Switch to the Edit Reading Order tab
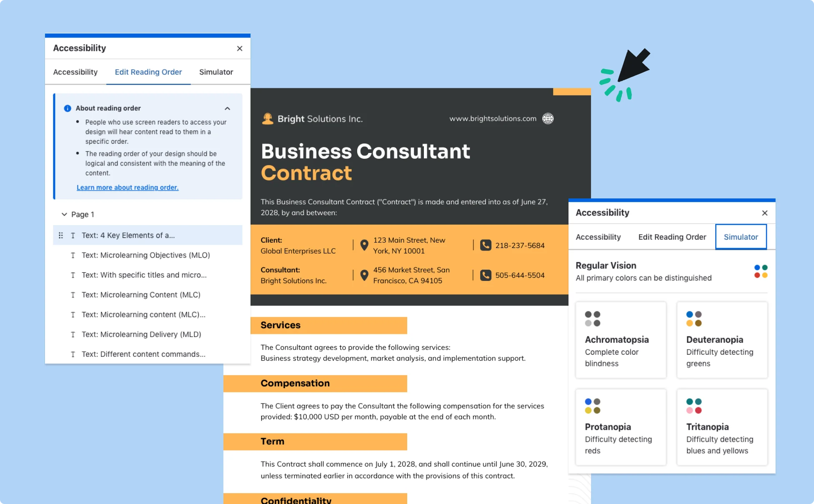 pos(148,72)
